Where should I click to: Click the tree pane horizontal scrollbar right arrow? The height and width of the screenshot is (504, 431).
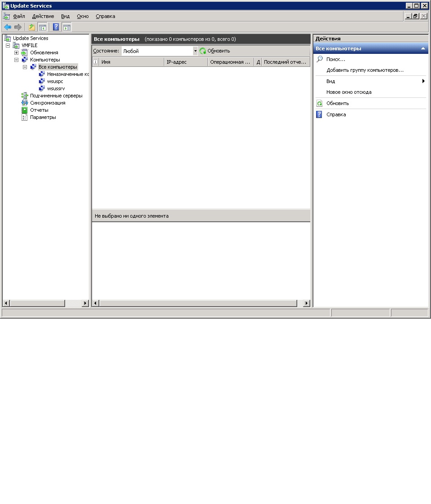85,303
